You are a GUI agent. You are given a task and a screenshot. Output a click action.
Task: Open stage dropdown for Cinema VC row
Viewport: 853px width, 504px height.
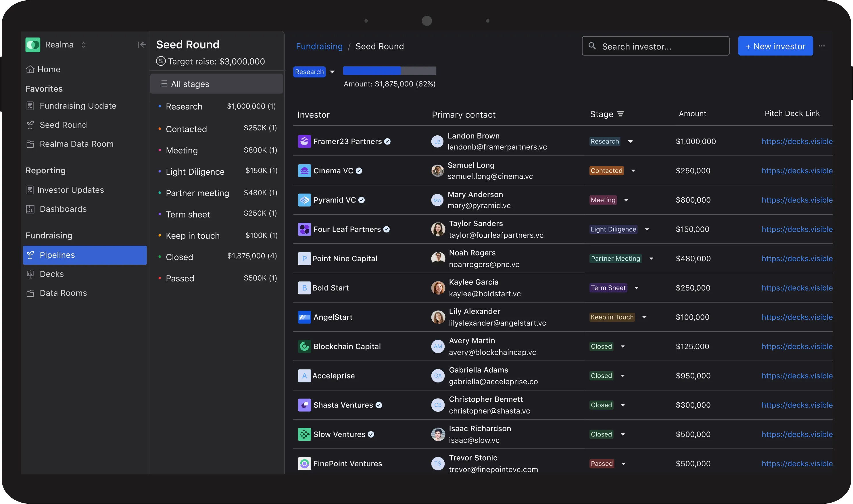coord(633,171)
